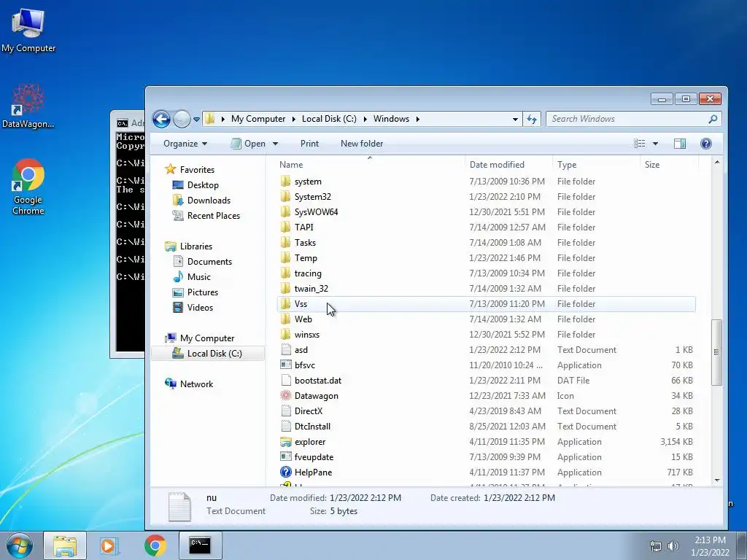Select the SysWOW64 folder icon

pyautogui.click(x=285, y=212)
